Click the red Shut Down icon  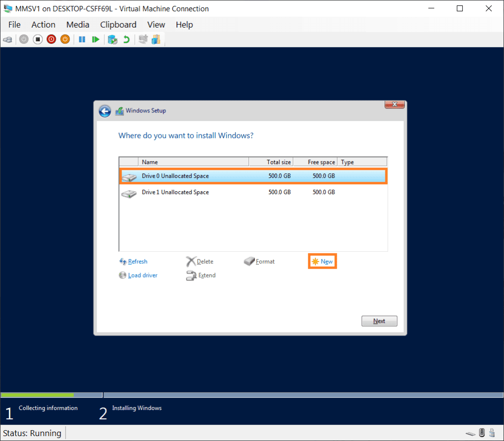51,39
